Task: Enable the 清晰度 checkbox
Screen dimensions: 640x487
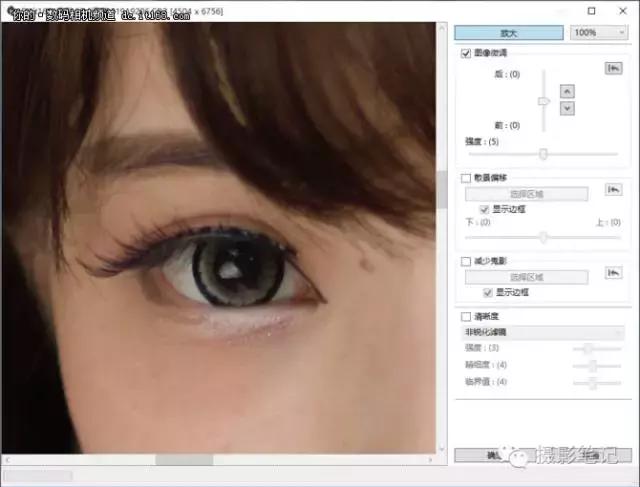Action: (x=466, y=316)
